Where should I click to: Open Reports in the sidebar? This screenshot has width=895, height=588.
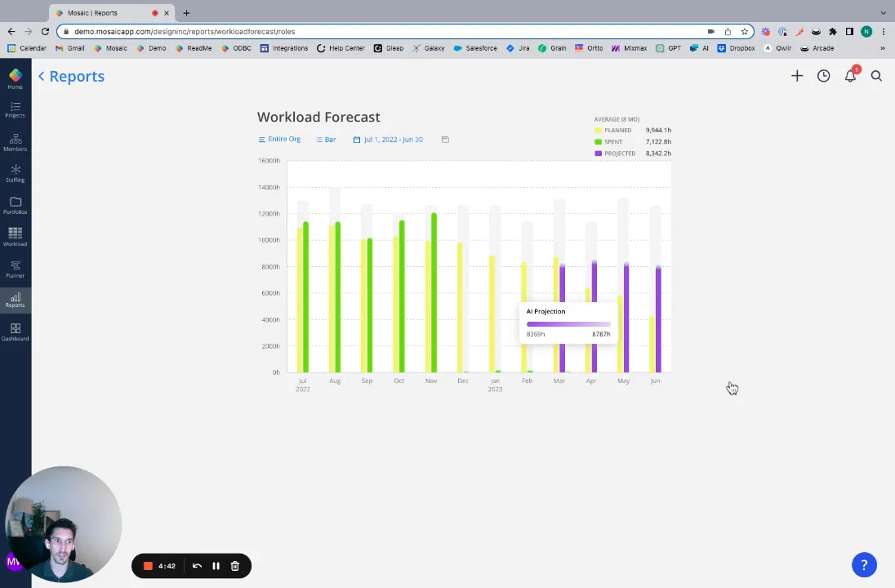tap(16, 300)
